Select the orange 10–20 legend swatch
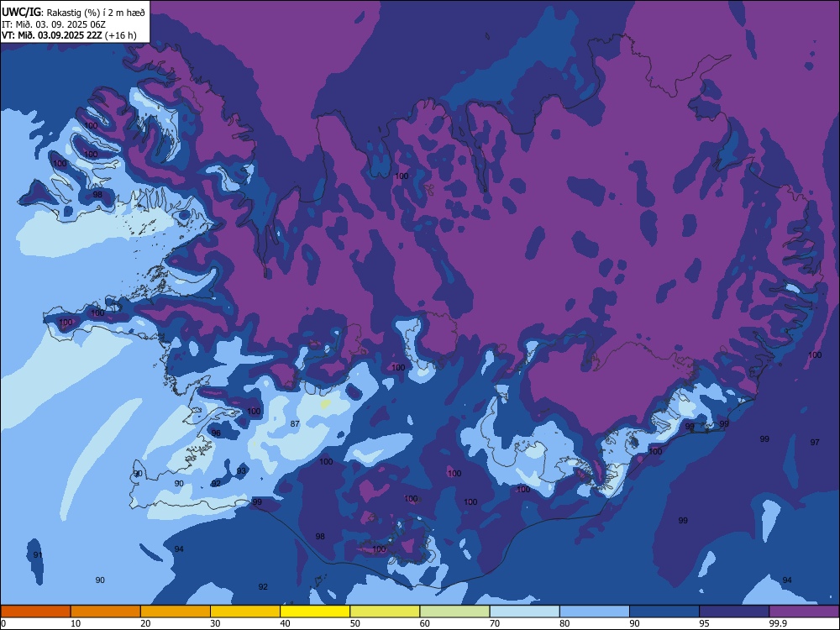 click(106, 612)
